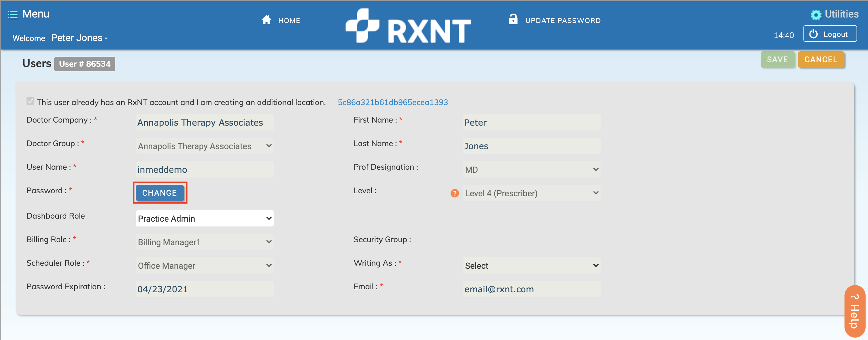Click the Password Expiration date field
The height and width of the screenshot is (340, 868).
click(x=204, y=289)
